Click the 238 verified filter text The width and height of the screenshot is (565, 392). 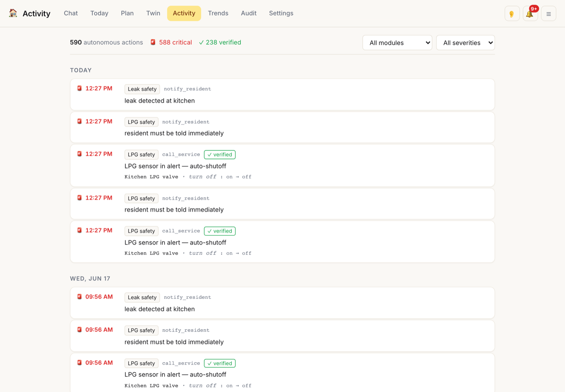(x=223, y=43)
